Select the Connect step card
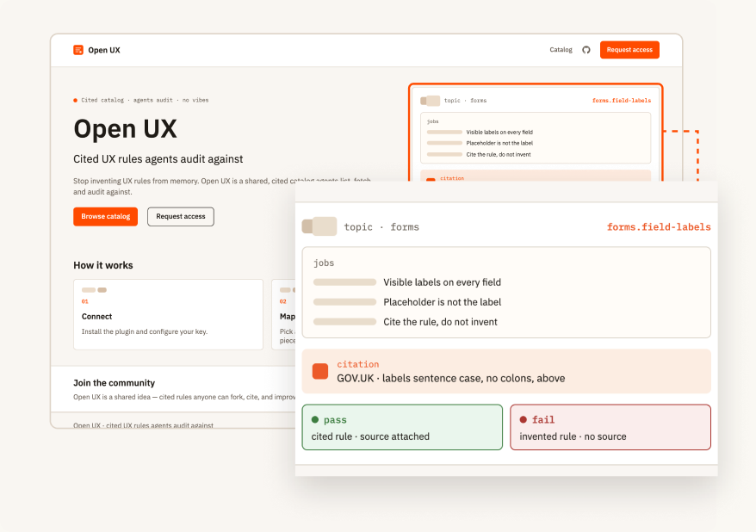The image size is (756, 532). tap(168, 314)
